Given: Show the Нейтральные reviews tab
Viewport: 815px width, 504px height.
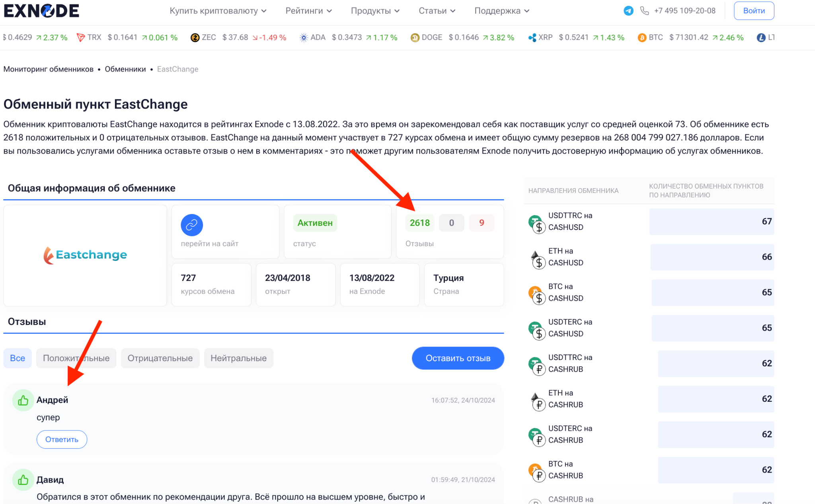Looking at the screenshot, I should click(238, 358).
